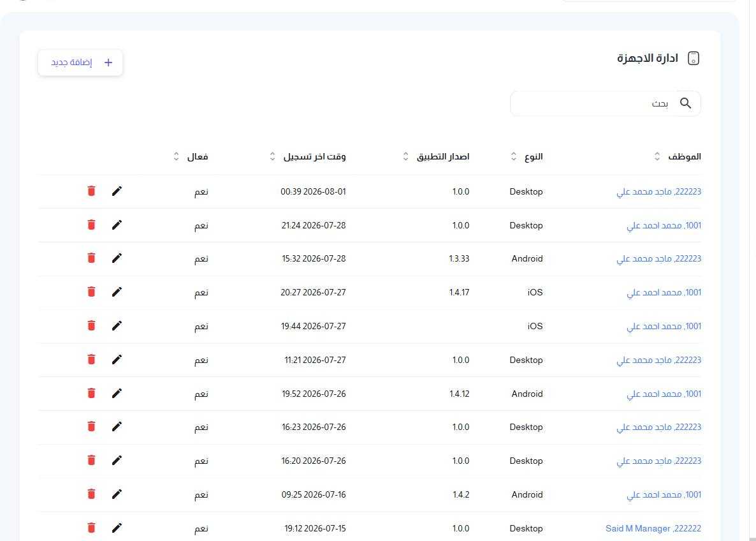Click the نعم active cell in the 16:20 row

coord(201,461)
